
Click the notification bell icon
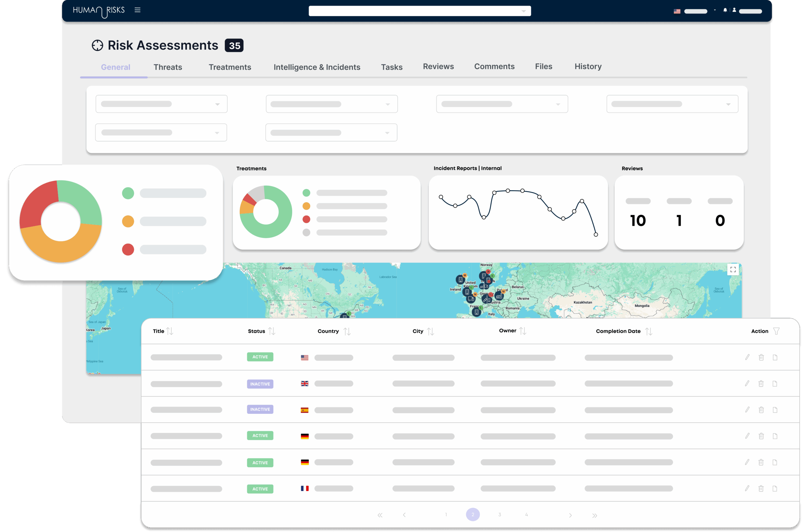pyautogui.click(x=725, y=10)
